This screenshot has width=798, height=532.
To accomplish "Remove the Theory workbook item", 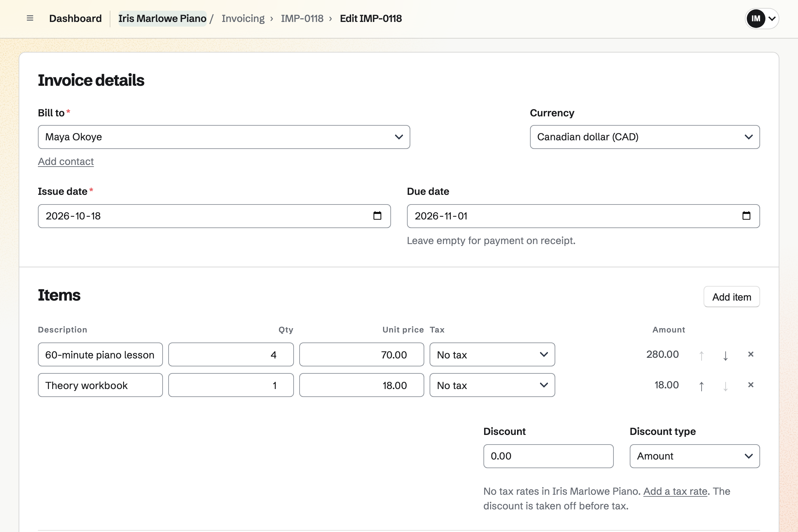I will (x=750, y=385).
